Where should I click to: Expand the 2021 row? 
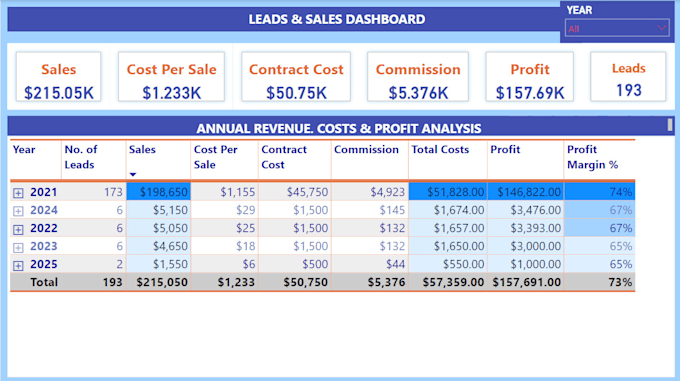click(x=18, y=193)
